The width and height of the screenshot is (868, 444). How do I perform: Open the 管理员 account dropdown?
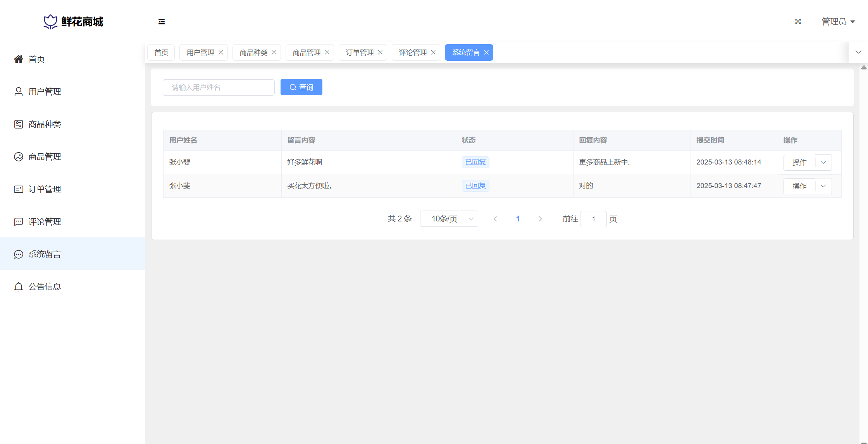[x=838, y=22]
